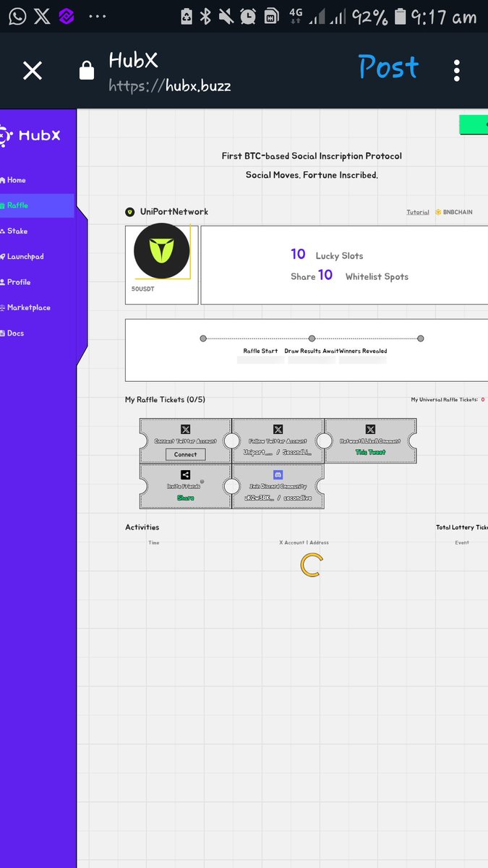Click the Whitelist Spots text
The width and height of the screenshot is (488, 868).
tap(377, 276)
